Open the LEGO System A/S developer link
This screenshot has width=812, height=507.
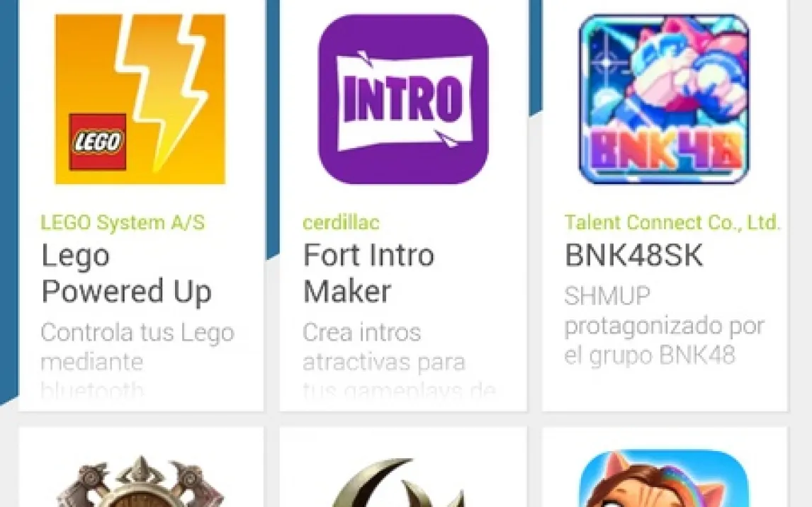click(x=123, y=222)
